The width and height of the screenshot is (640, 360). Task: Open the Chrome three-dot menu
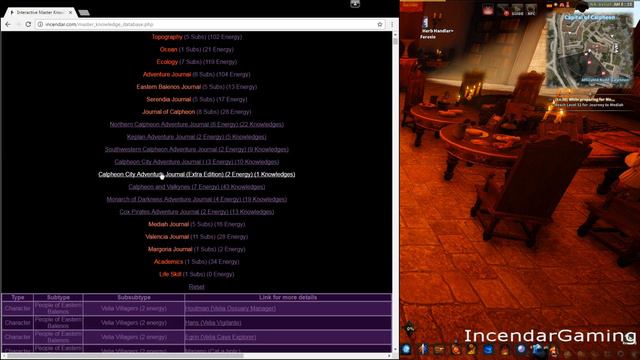(x=392, y=24)
